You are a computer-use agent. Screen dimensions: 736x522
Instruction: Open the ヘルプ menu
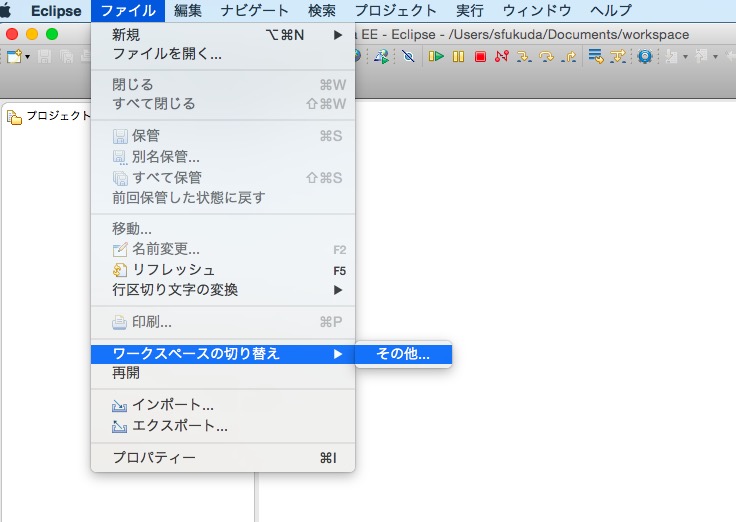[611, 10]
